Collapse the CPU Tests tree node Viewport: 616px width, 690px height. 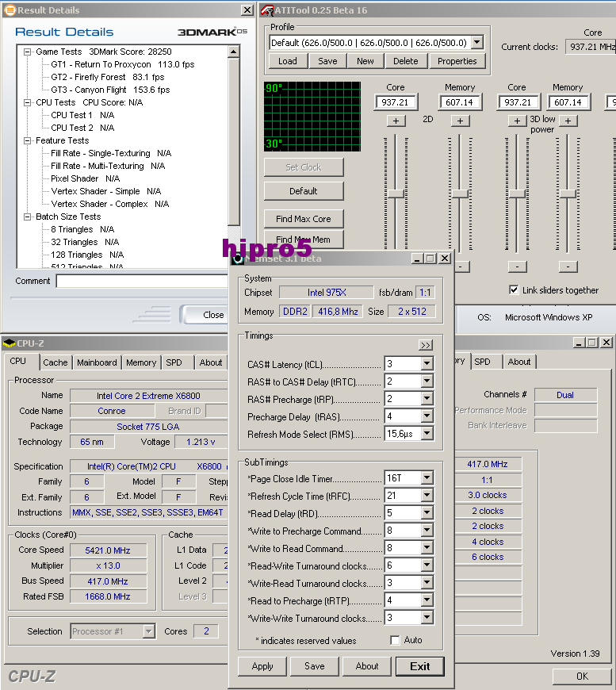click(27, 102)
